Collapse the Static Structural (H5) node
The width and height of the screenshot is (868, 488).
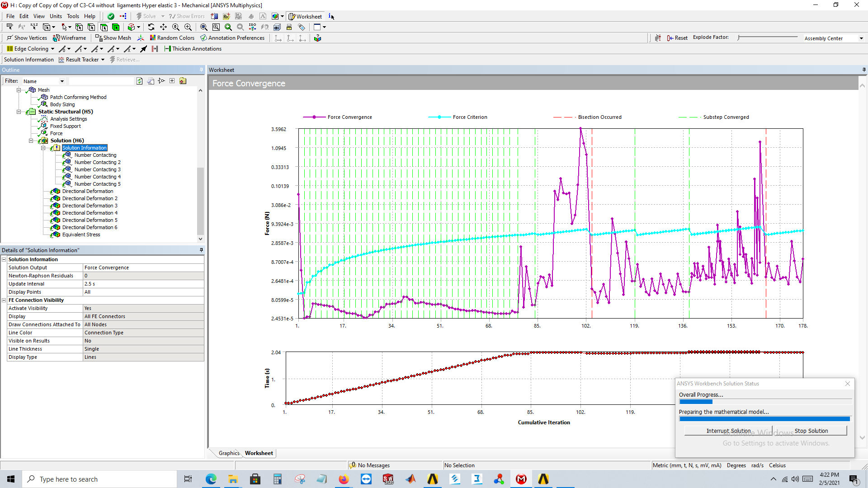pyautogui.click(x=19, y=112)
